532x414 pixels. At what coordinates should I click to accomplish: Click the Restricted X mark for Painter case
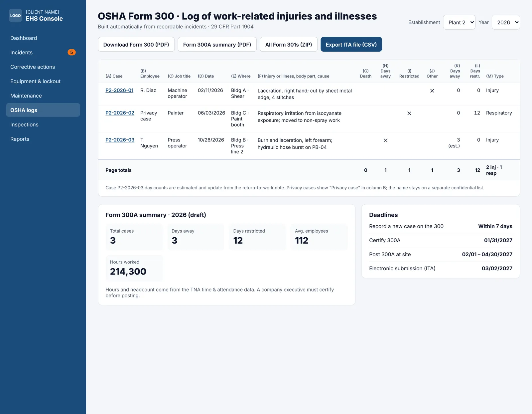point(409,113)
